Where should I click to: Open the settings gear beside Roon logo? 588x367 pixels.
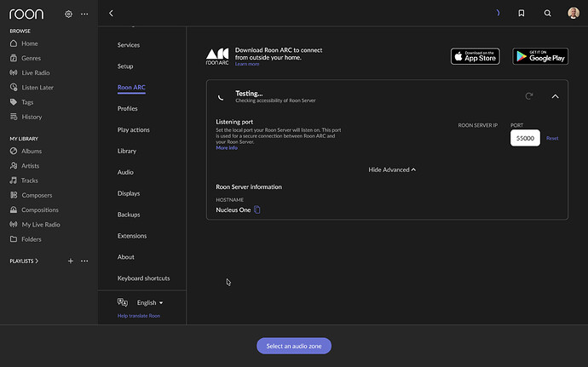click(x=68, y=14)
